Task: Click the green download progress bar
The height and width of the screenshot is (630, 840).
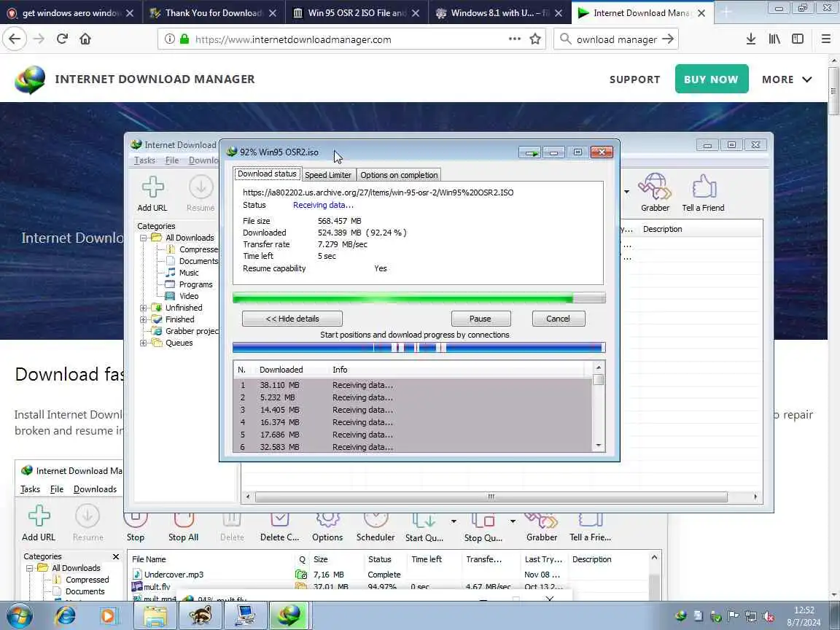Action: (x=419, y=298)
